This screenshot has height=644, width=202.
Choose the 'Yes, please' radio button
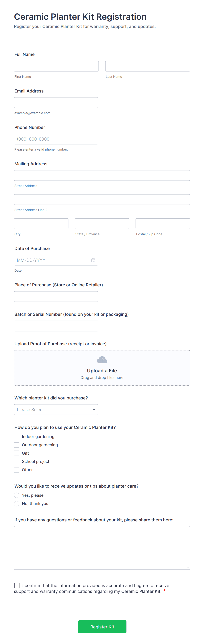(x=17, y=495)
